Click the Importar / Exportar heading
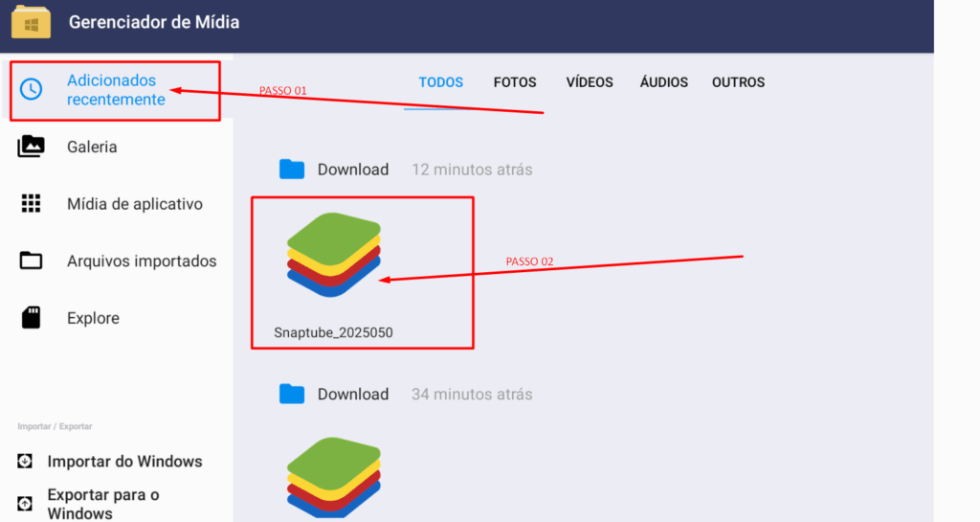This screenshot has width=980, height=522. [55, 426]
